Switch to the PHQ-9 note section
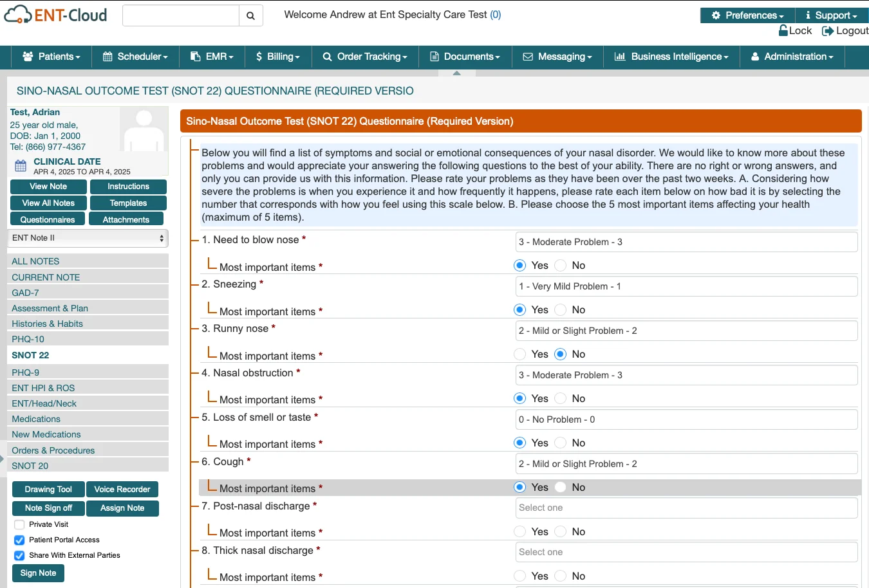Screen dimensions: 869x588 (x=26, y=372)
